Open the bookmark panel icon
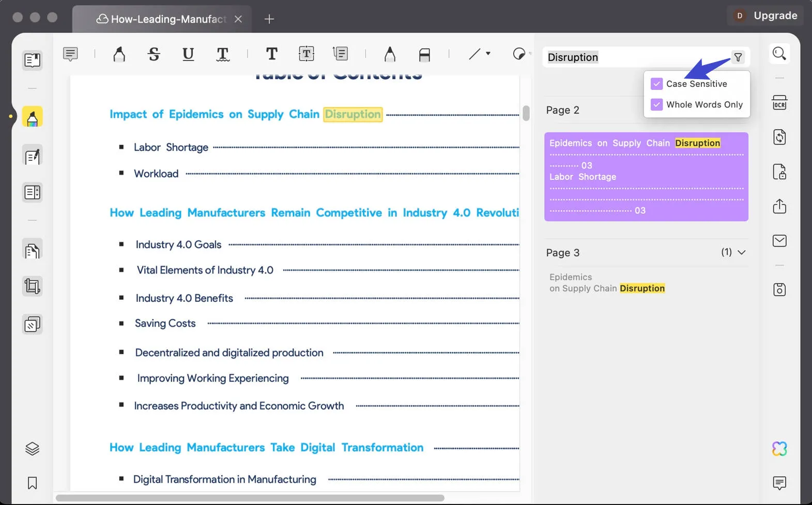 (x=32, y=483)
